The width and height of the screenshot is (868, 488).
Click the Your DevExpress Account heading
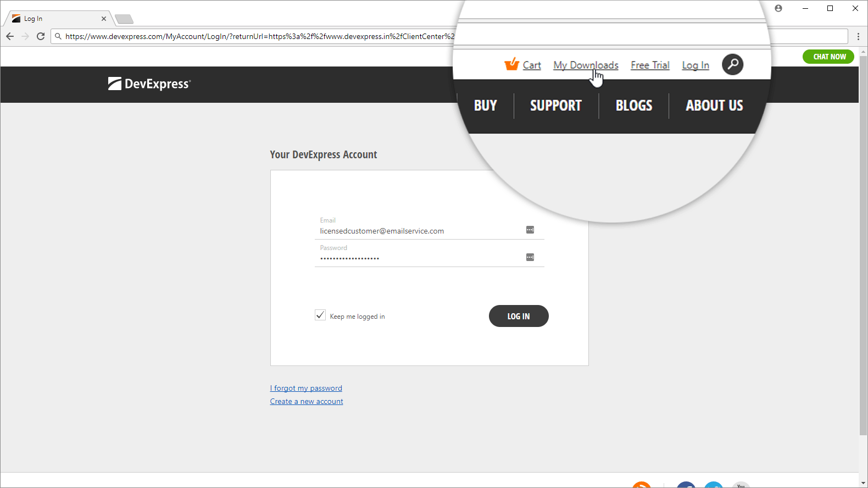tap(324, 154)
